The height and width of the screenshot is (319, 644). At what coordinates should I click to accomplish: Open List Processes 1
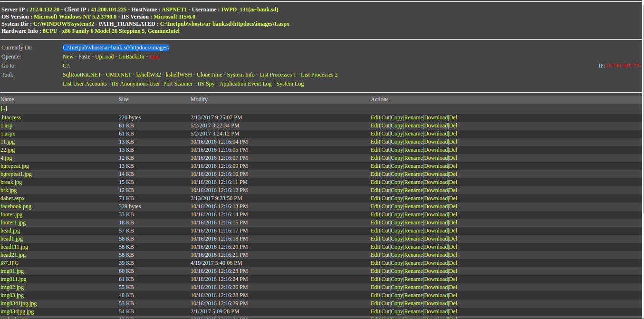278,75
